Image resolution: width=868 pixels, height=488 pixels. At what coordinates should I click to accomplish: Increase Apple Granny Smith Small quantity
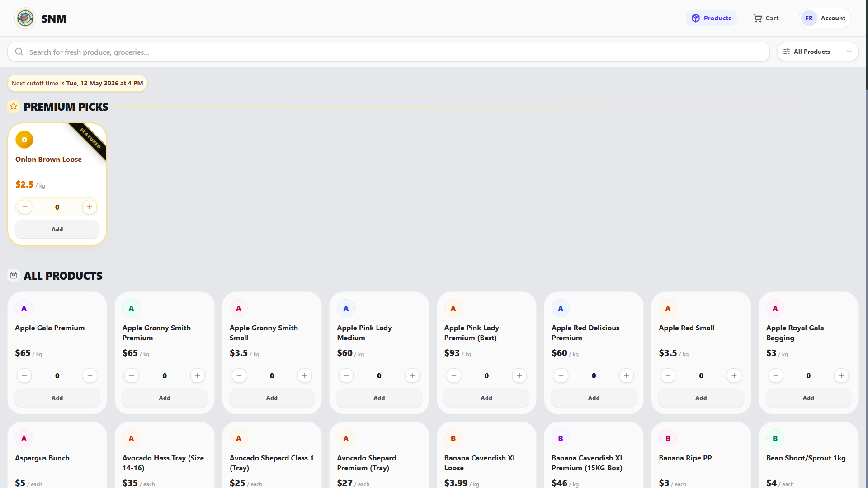pyautogui.click(x=305, y=375)
